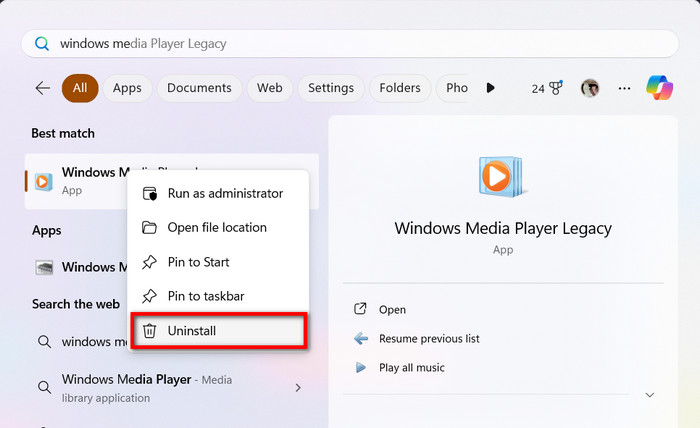700x428 pixels.
Task: Choose Open file location in context menu
Action: click(x=218, y=228)
